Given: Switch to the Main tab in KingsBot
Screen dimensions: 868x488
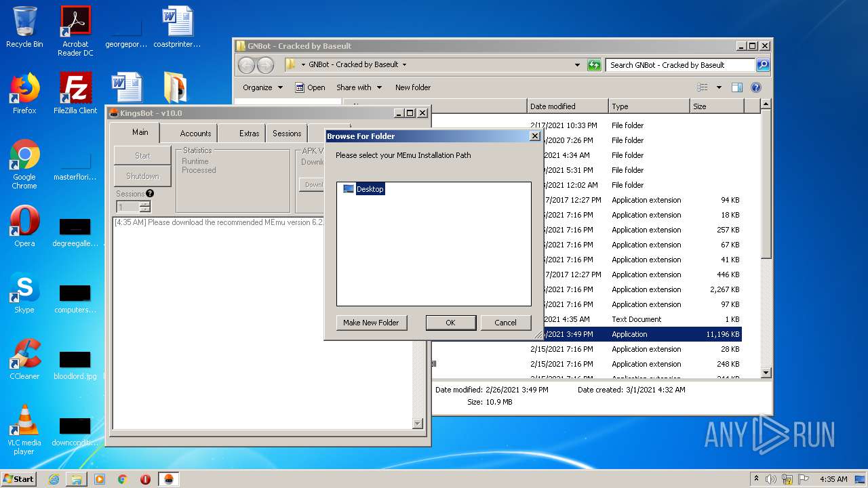Looking at the screenshot, I should coord(140,133).
